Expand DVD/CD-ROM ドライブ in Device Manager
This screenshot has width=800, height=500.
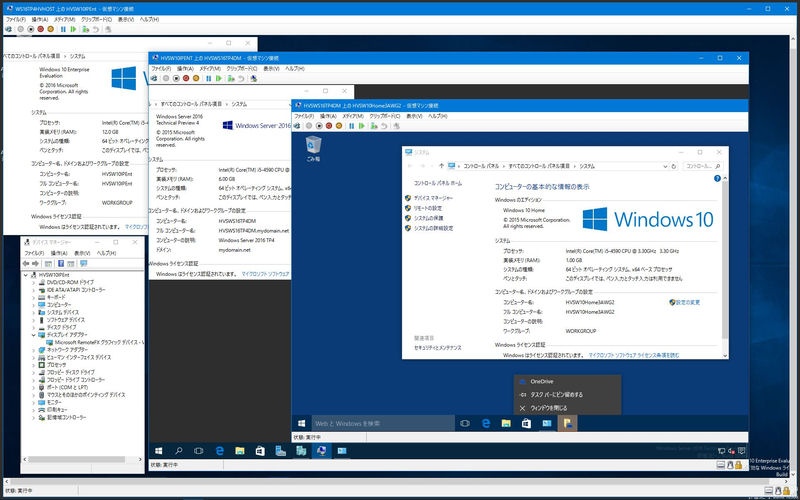34,283
